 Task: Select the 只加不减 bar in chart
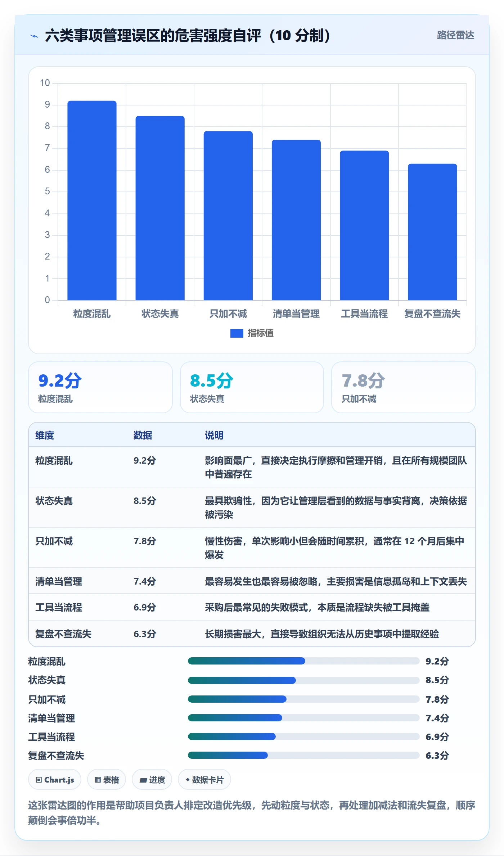(228, 216)
